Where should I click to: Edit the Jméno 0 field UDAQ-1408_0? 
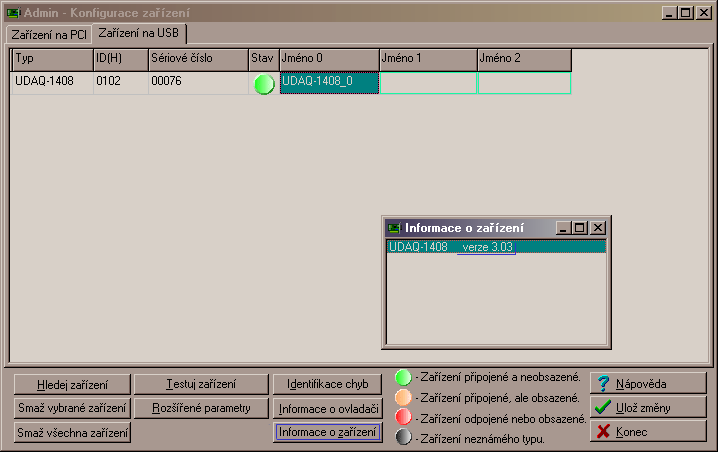click(x=329, y=83)
